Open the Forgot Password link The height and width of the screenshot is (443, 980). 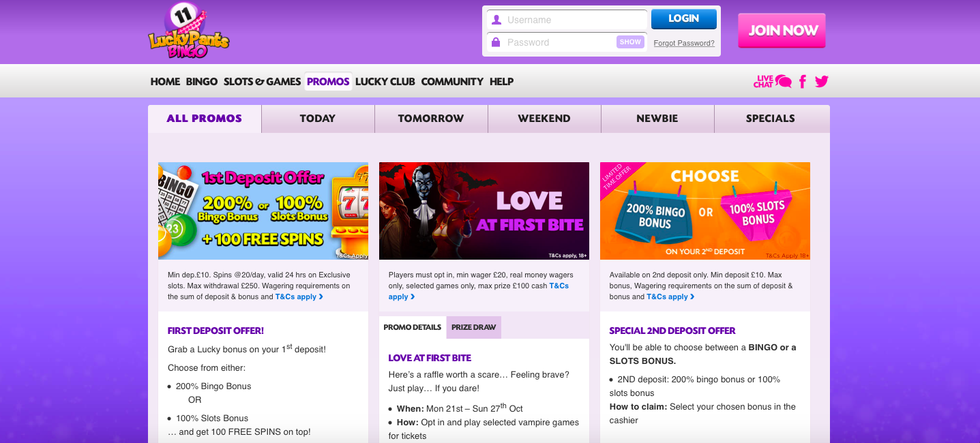point(684,43)
